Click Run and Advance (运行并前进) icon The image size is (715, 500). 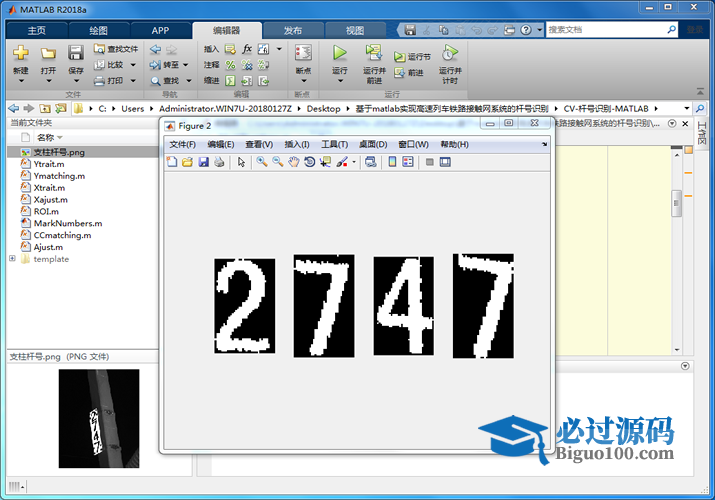click(x=373, y=58)
